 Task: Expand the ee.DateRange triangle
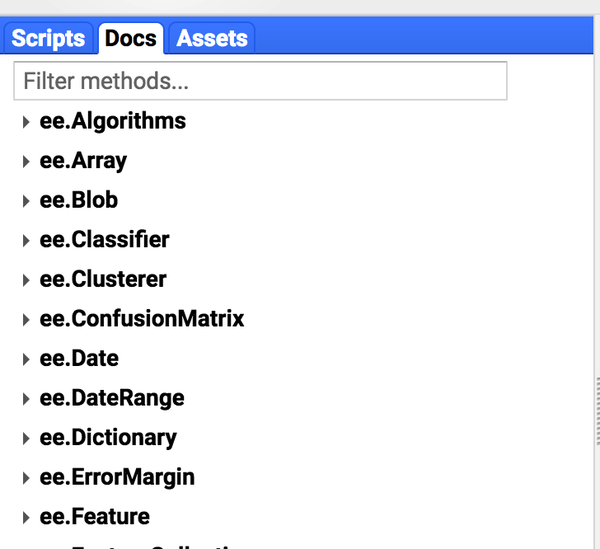click(x=26, y=399)
